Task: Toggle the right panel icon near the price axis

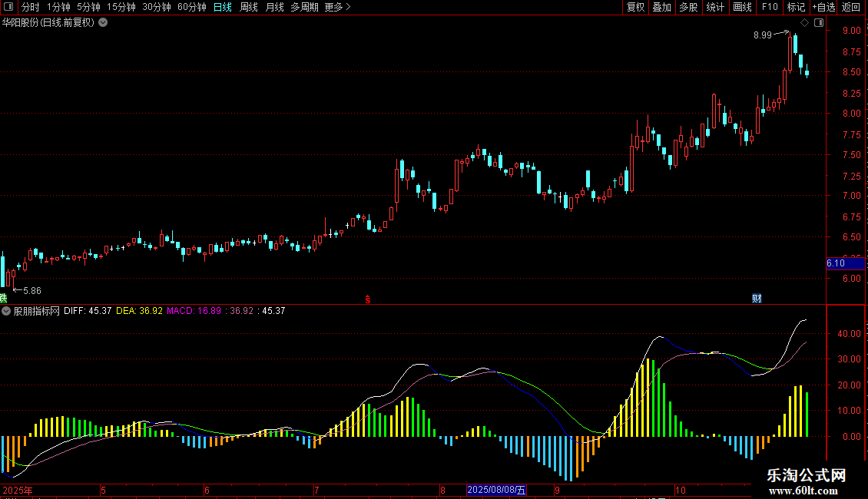Action: coord(819,23)
